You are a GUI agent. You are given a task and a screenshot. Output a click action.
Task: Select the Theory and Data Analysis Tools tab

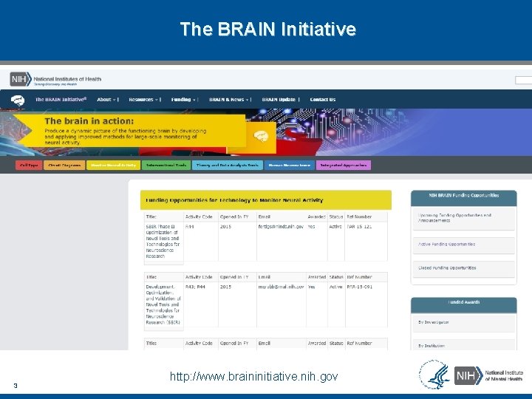(x=228, y=166)
